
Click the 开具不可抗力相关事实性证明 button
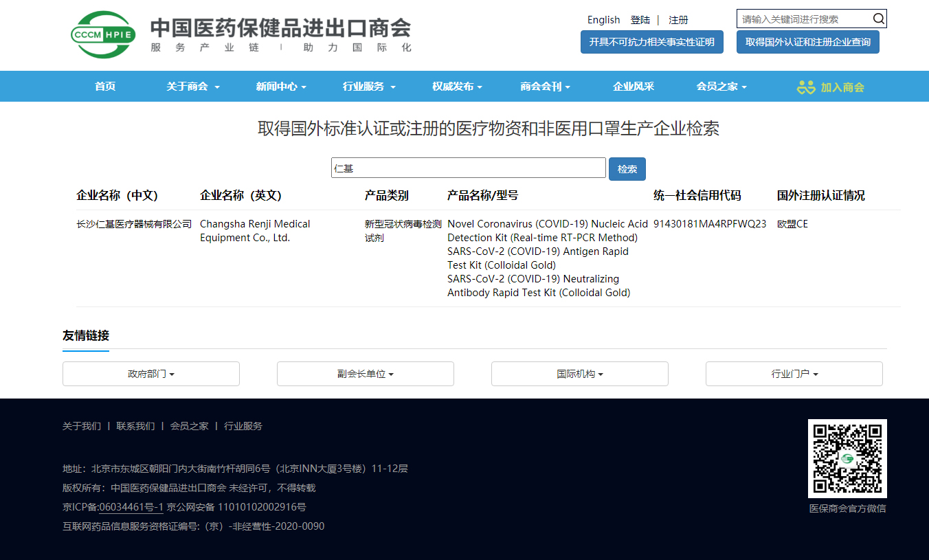(651, 42)
